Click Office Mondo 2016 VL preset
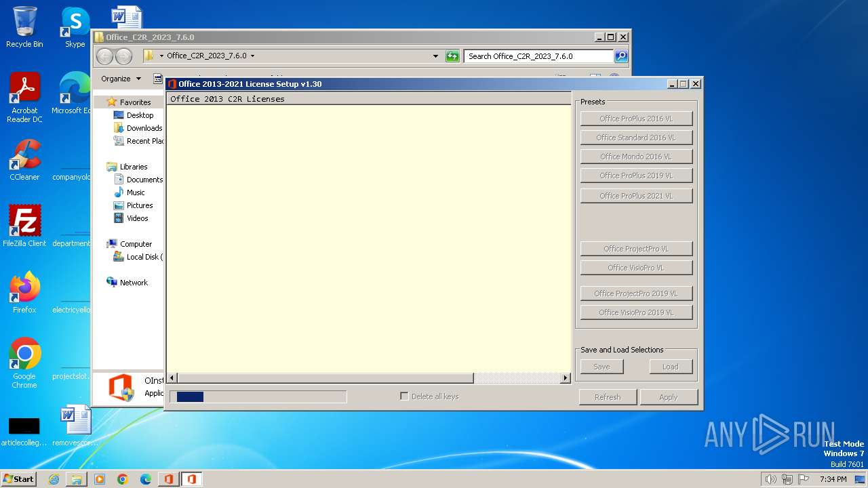 coord(636,157)
